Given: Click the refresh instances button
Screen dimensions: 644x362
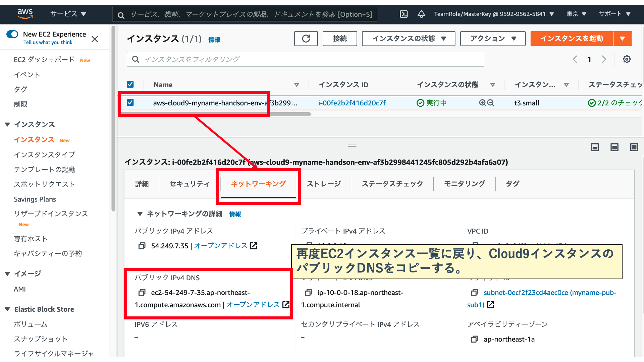Looking at the screenshot, I should (x=306, y=39).
